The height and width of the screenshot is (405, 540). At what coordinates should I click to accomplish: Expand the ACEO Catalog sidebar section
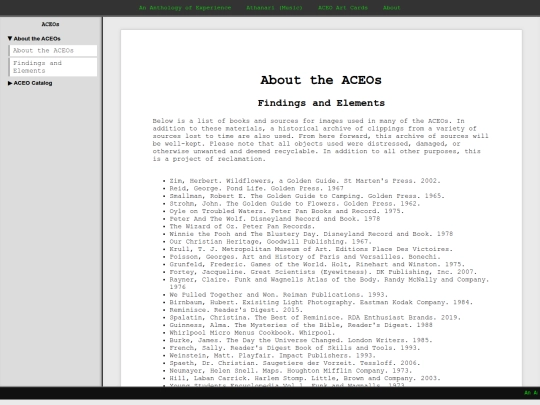(x=30, y=83)
